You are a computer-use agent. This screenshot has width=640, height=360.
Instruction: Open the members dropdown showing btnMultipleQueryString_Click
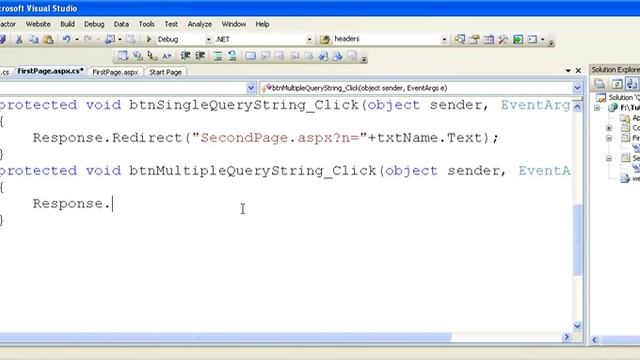point(577,88)
